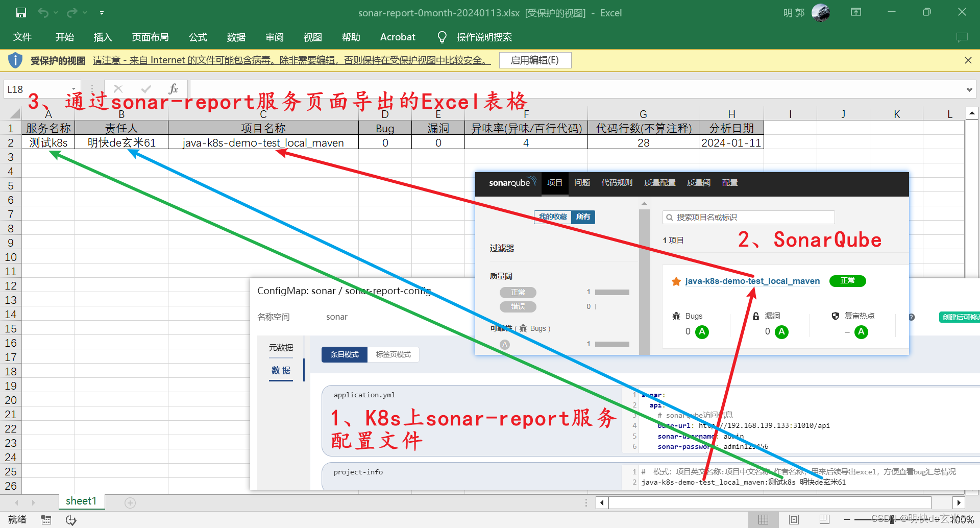Screen dimensions: 980x528
Task: Click the SonarQube question-mark help icon
Action: point(912,317)
